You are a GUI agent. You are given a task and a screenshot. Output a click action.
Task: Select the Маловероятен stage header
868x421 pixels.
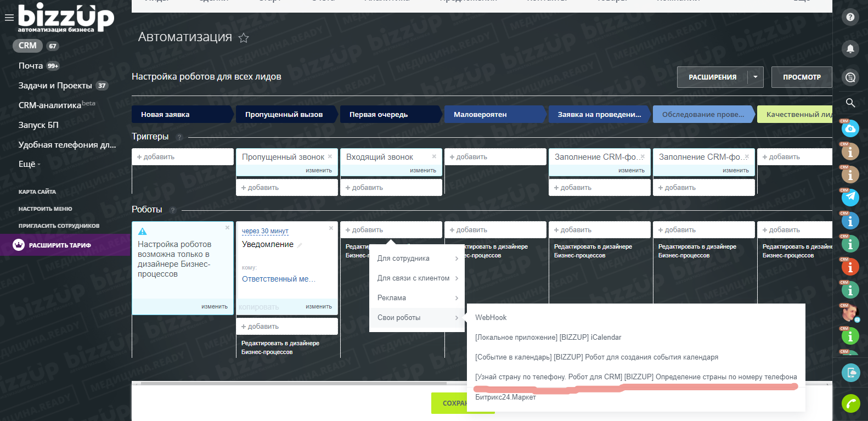point(495,114)
